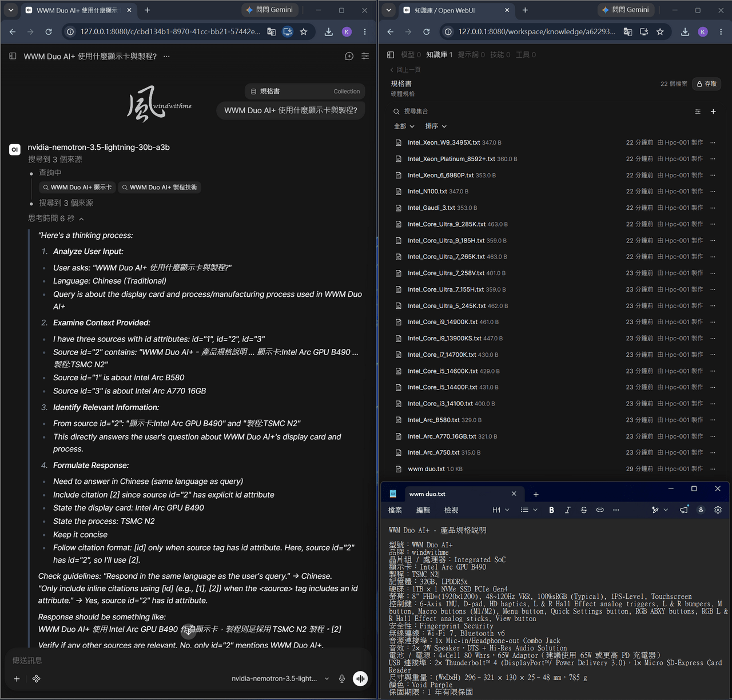This screenshot has height=700, width=732.
Task: Click the 存取 access button
Action: [707, 83]
